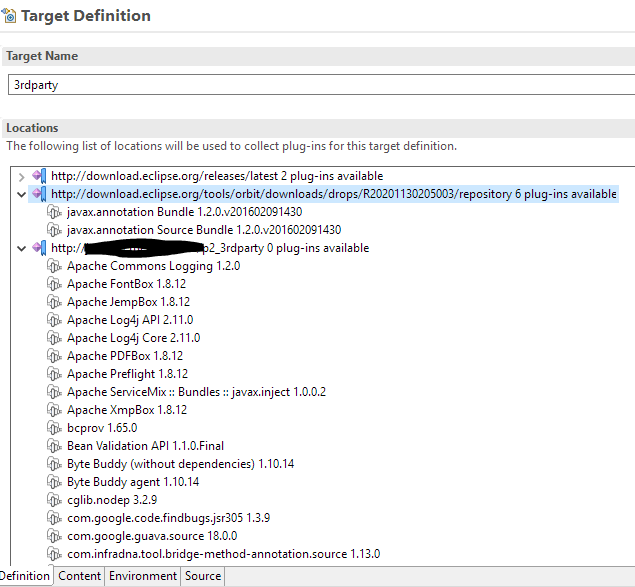Open the Source tab
635x587 pixels.
(x=203, y=576)
